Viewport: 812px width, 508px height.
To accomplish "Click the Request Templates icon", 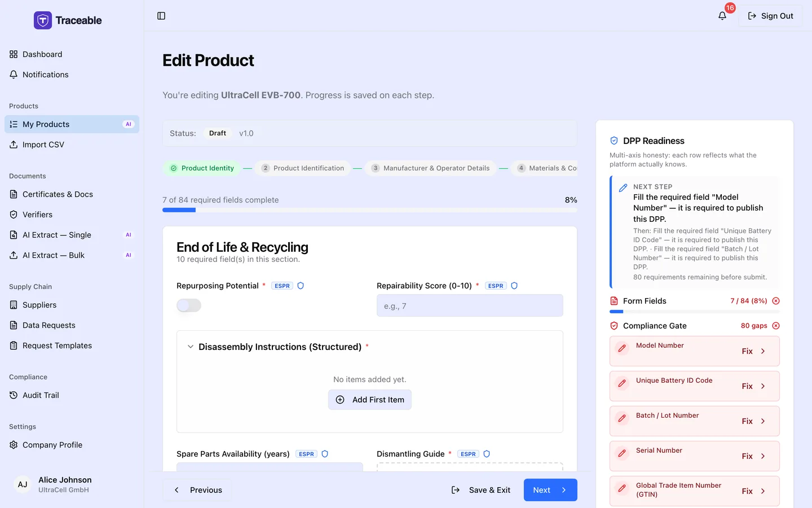I will click(x=14, y=345).
